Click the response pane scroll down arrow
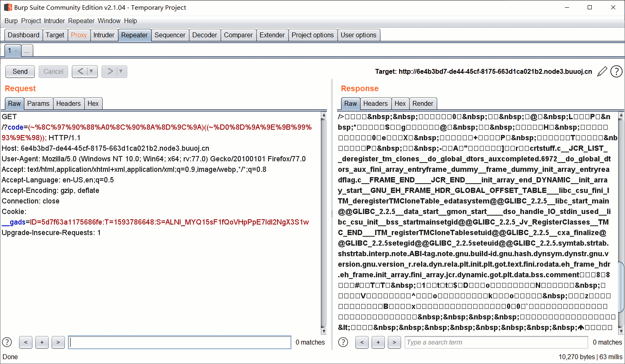This screenshot has height=364, width=625. (x=621, y=331)
